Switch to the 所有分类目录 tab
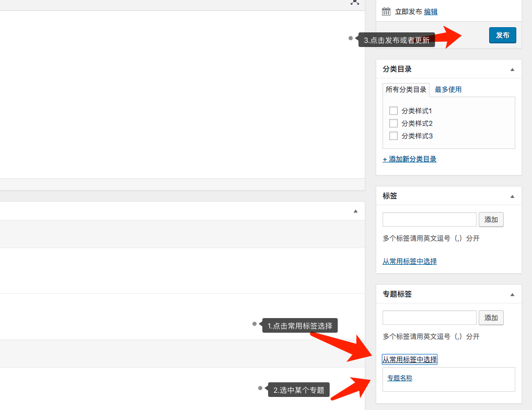Screen dimensions: 532x410 coord(406,89)
